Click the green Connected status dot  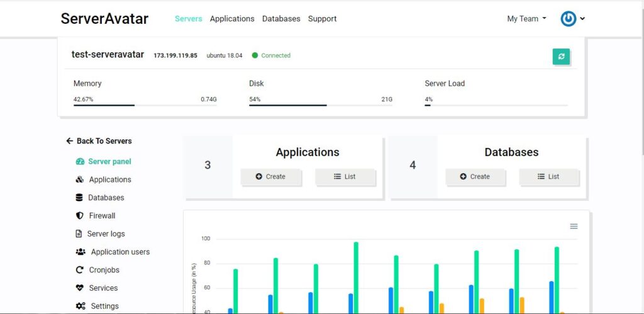tap(255, 55)
